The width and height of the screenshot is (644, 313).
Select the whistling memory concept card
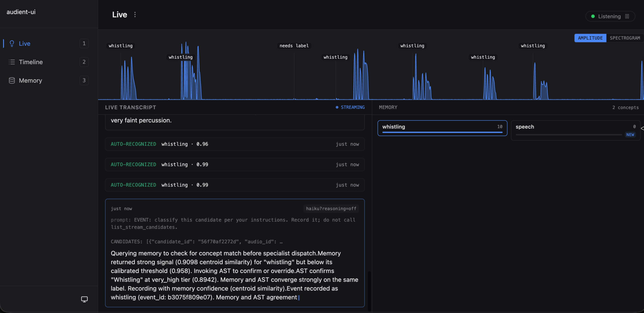(442, 128)
